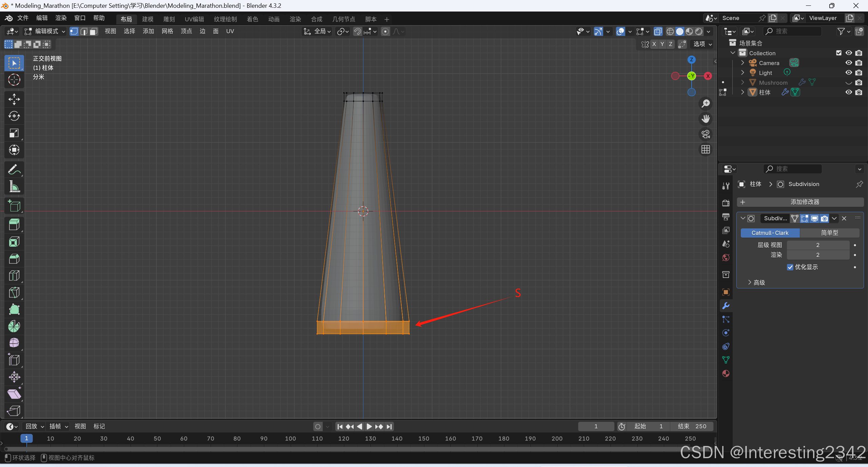Select the 简单型 subdivision type button
Viewport: 868px width, 467px height.
click(x=829, y=233)
